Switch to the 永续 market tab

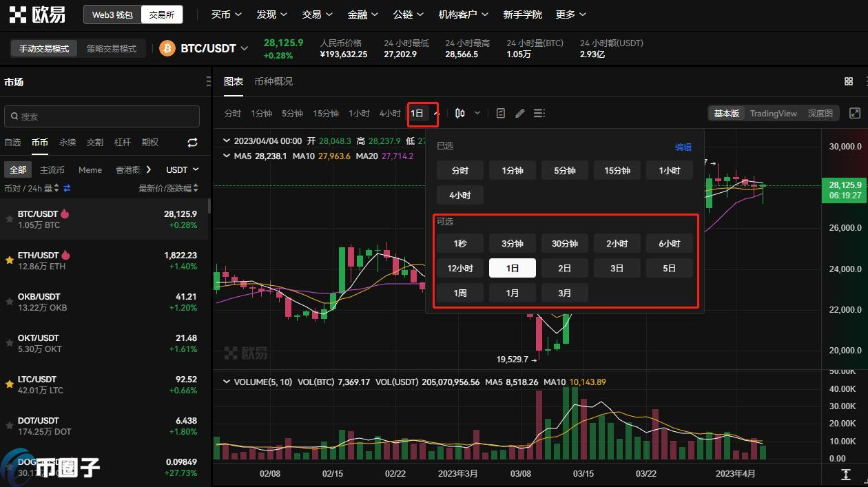tap(68, 142)
